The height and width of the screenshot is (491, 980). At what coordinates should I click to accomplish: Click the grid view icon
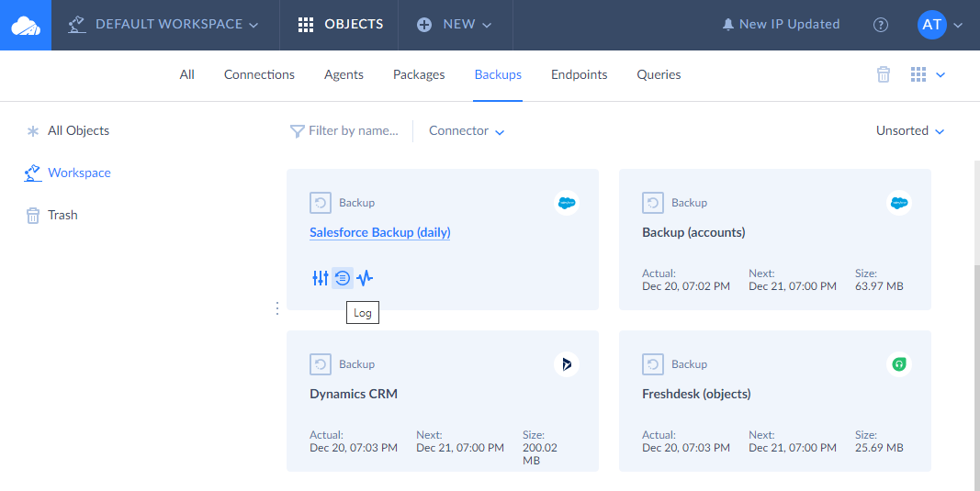[x=918, y=74]
